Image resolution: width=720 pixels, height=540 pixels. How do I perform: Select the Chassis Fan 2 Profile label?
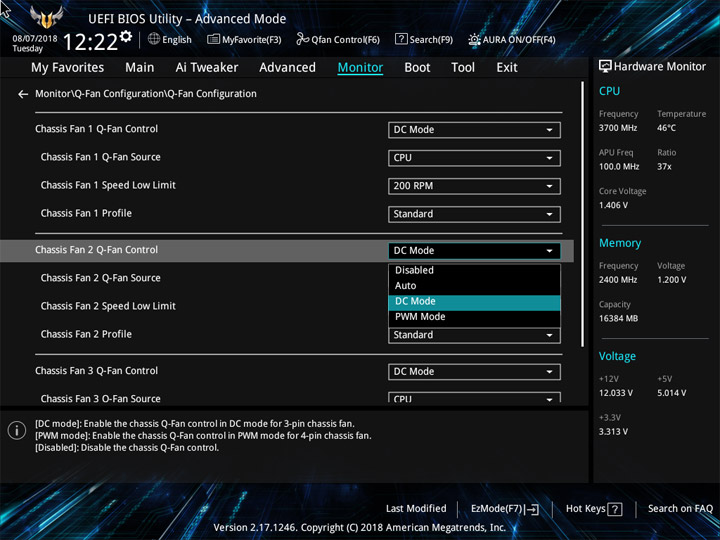click(86, 334)
